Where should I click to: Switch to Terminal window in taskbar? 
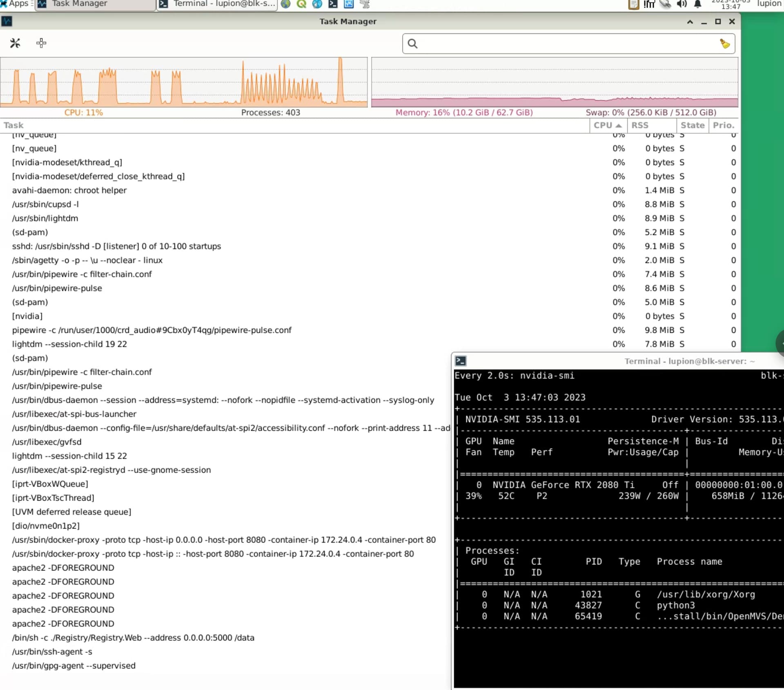pyautogui.click(x=217, y=4)
